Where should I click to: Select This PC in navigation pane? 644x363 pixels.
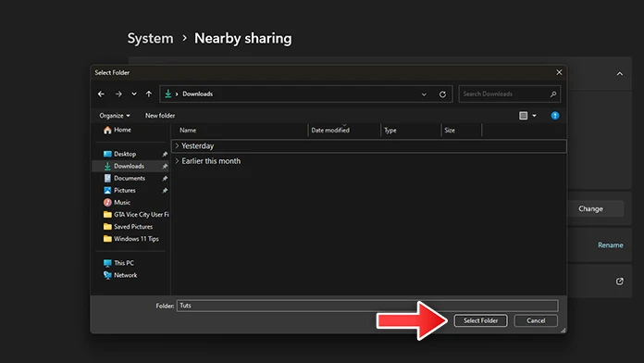coord(124,263)
